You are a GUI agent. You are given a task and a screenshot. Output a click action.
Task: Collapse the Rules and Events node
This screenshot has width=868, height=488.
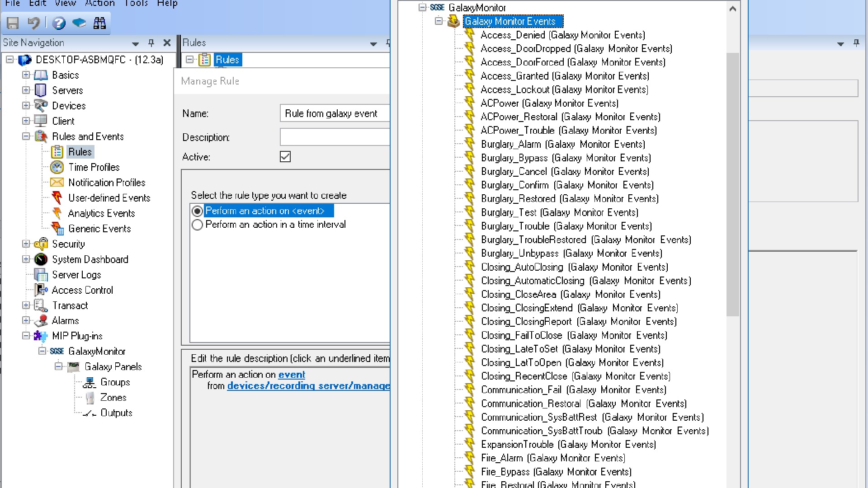26,136
